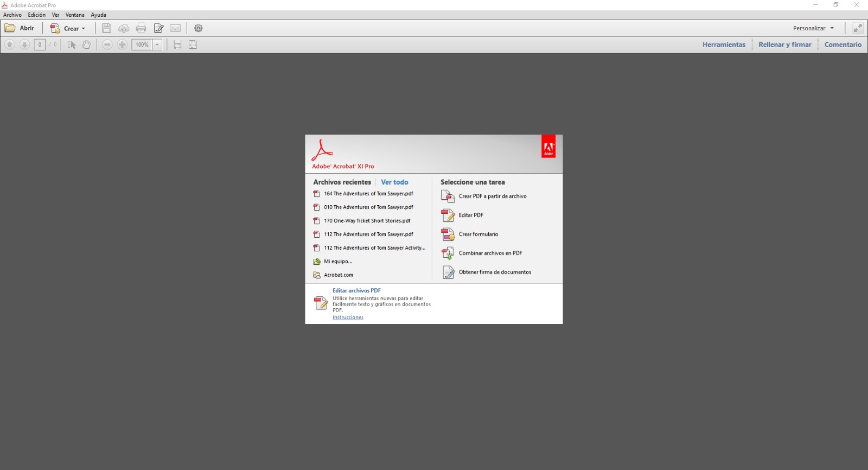Click the save file floppy icon
This screenshot has width=868, height=470.
[106, 28]
